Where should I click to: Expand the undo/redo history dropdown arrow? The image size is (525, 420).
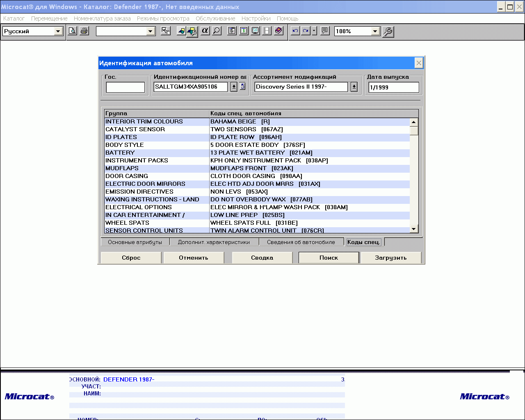(315, 31)
